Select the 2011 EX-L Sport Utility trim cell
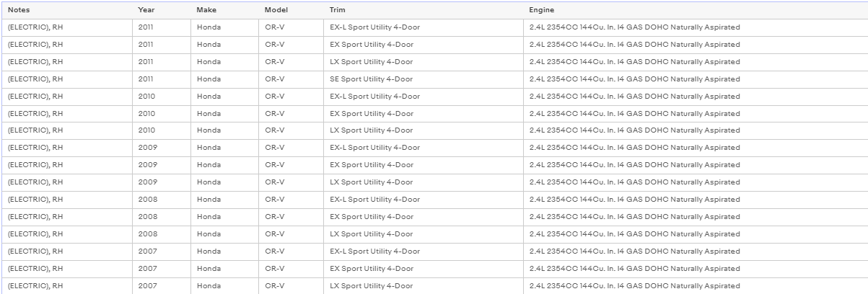The height and width of the screenshot is (294, 868). [x=424, y=27]
